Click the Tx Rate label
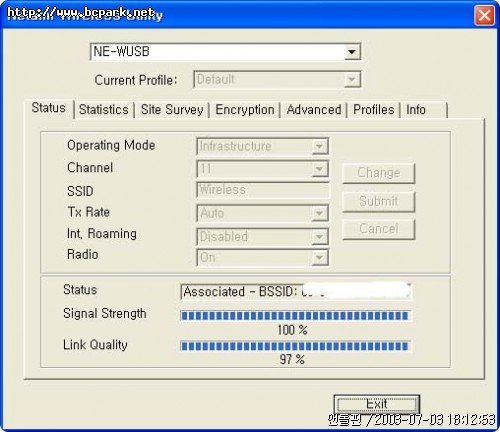The height and width of the screenshot is (432, 500). point(88,212)
